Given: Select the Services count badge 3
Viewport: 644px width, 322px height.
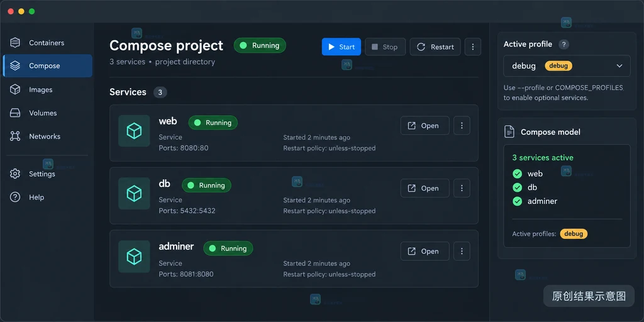Looking at the screenshot, I should [160, 92].
